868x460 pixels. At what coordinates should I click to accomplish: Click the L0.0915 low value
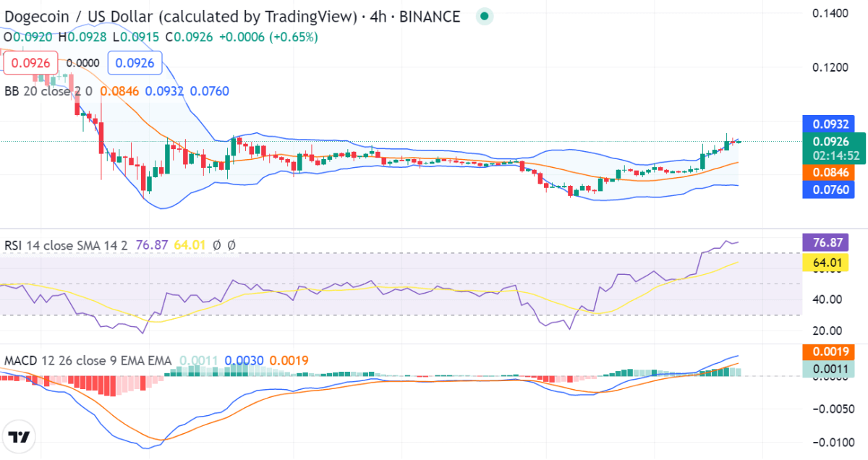[x=135, y=36]
